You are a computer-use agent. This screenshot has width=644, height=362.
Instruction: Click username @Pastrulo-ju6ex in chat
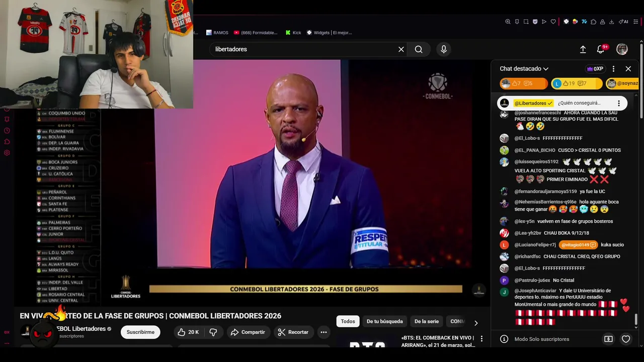532,280
